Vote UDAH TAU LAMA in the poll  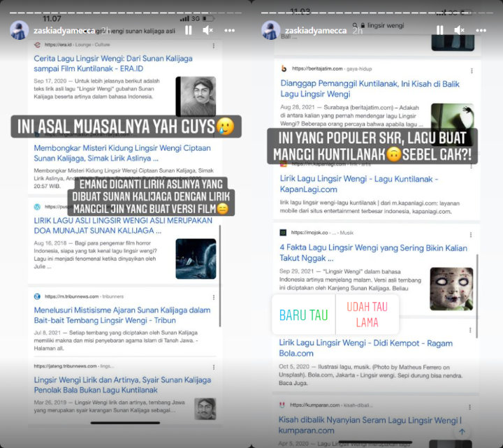367,315
